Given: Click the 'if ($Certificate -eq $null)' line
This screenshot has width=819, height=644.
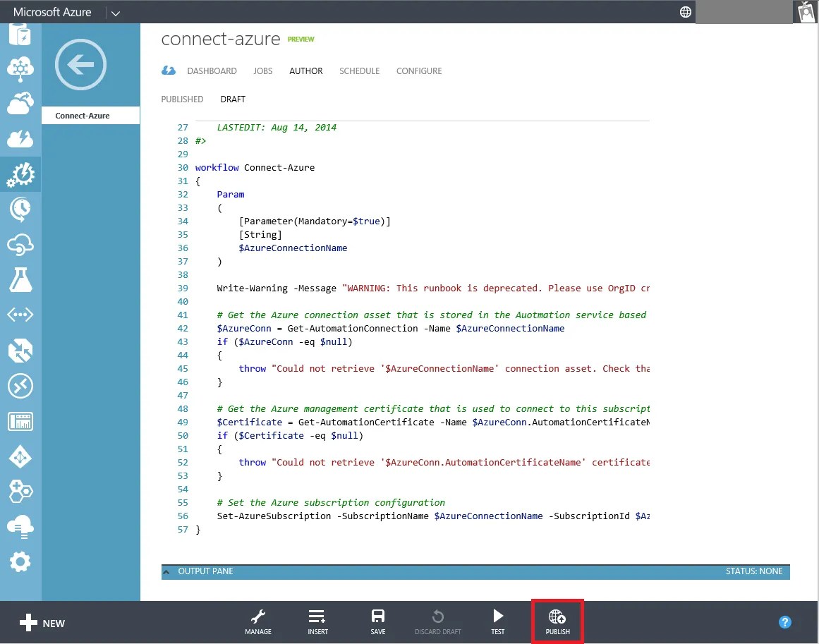Looking at the screenshot, I should [x=290, y=436].
